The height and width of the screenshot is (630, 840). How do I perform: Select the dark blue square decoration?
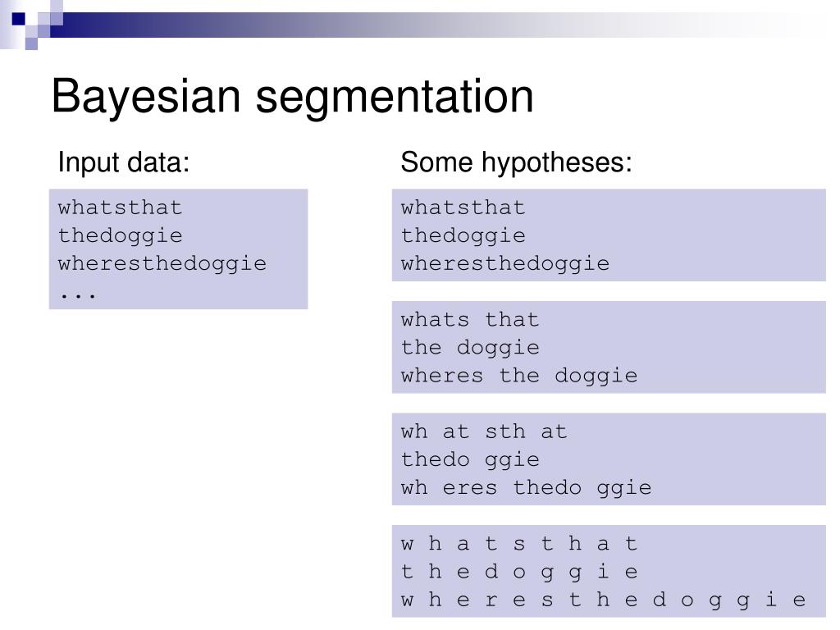(18, 18)
